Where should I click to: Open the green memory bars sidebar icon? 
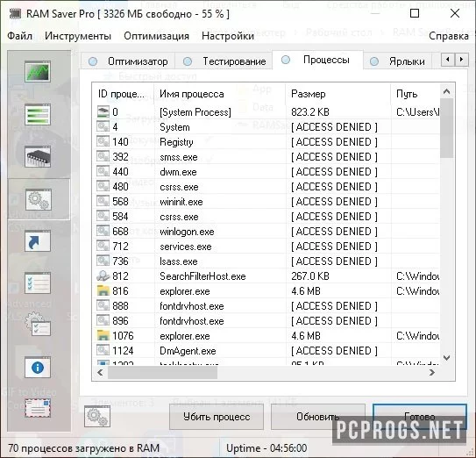tap(38, 114)
